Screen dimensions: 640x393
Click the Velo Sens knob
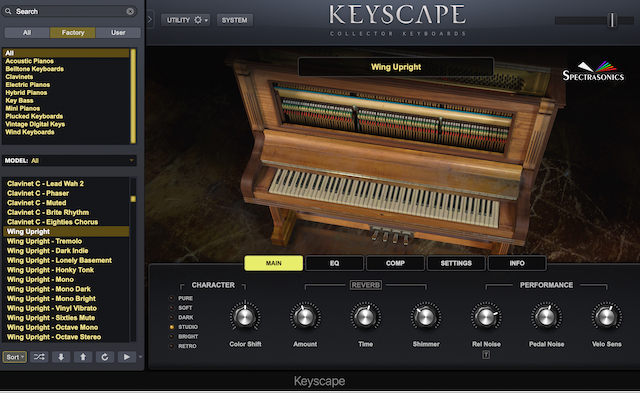607,317
